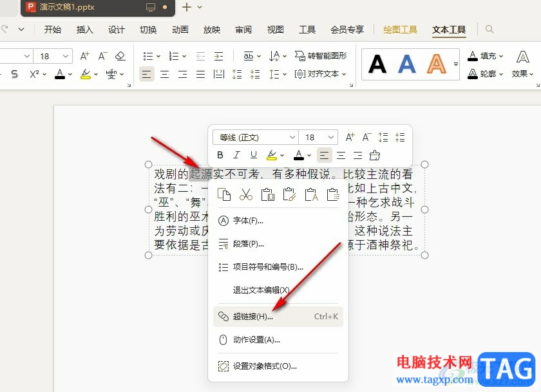
Task: Toggle Bold in the floating mini toolbar
Action: coord(220,156)
